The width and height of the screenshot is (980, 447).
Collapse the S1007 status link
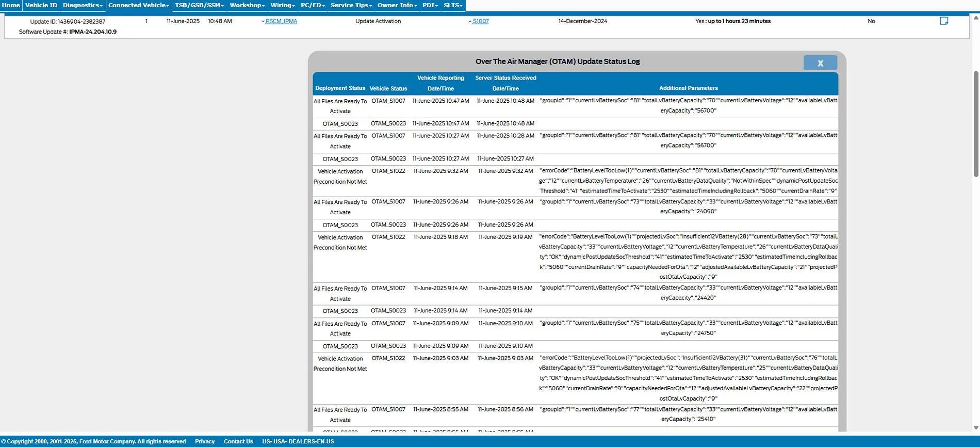pyautogui.click(x=480, y=21)
